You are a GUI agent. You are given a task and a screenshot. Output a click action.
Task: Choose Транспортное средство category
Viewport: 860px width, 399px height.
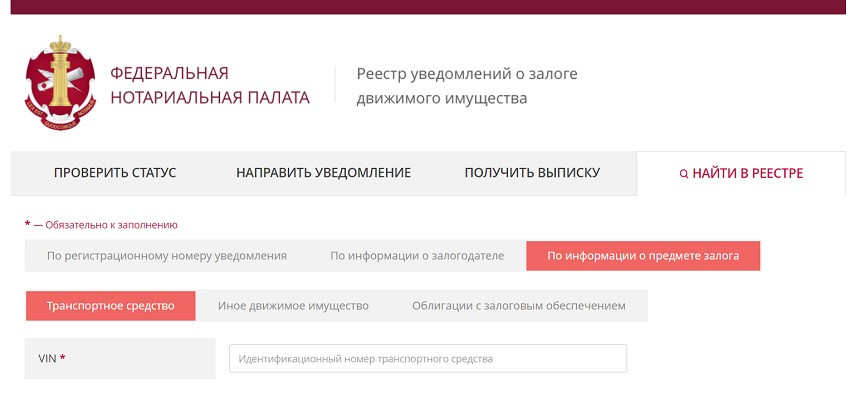tap(110, 306)
